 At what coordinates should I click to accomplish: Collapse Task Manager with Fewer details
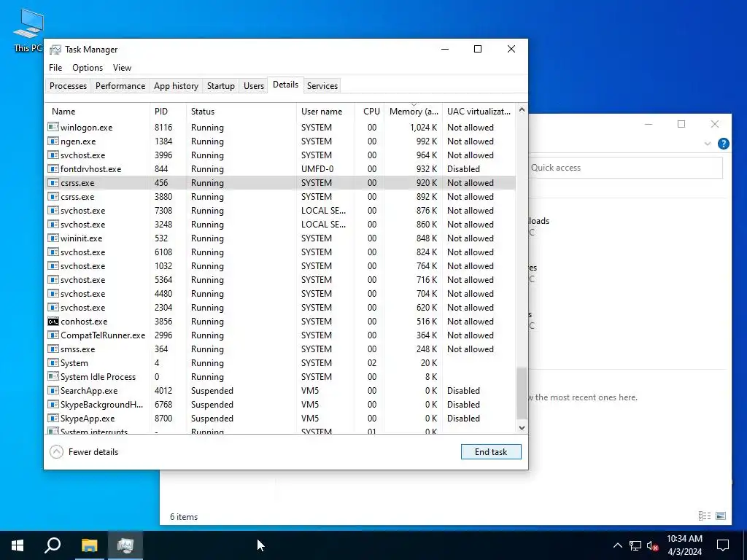85,452
